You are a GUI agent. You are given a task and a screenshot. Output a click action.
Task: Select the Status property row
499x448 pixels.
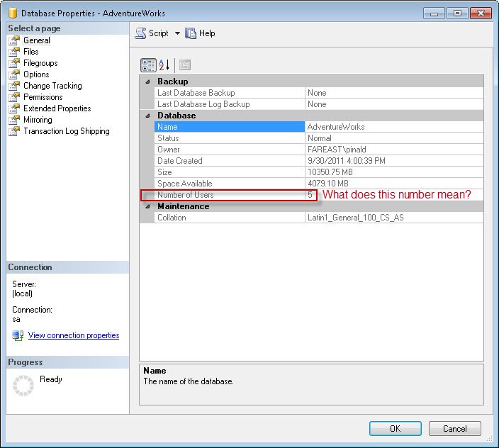(318, 138)
